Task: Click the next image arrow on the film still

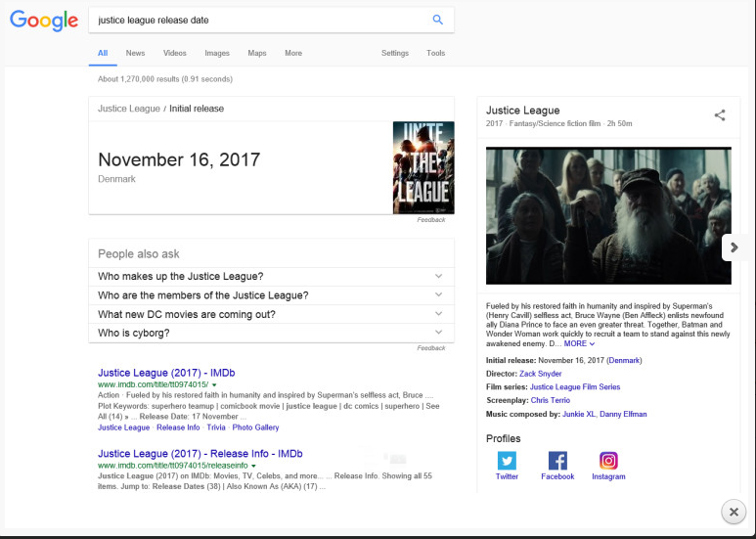Action: click(x=734, y=247)
